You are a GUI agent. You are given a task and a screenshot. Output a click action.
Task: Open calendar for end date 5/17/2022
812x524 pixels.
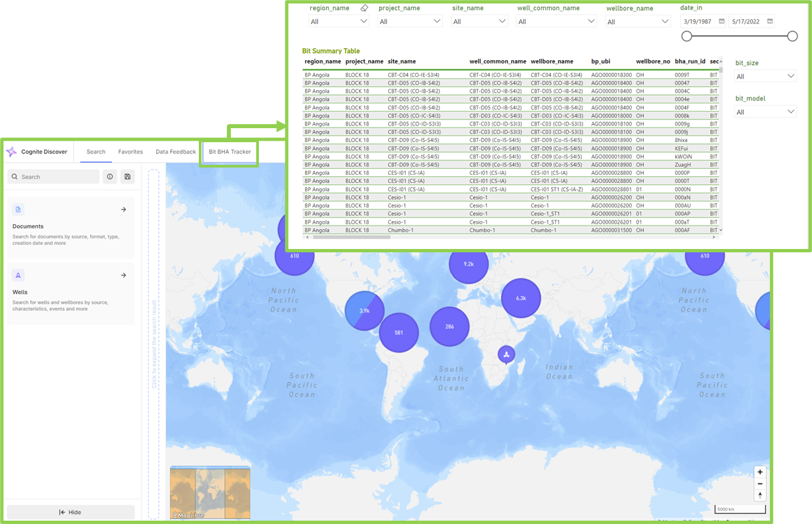coord(770,21)
